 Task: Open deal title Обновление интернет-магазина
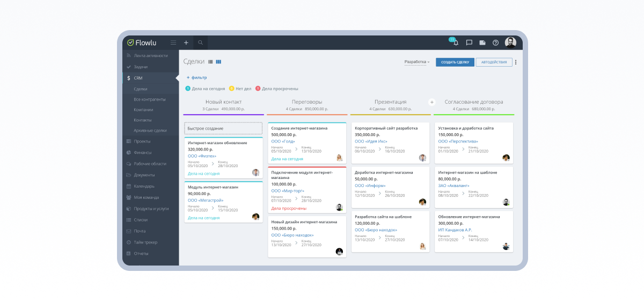[469, 217]
